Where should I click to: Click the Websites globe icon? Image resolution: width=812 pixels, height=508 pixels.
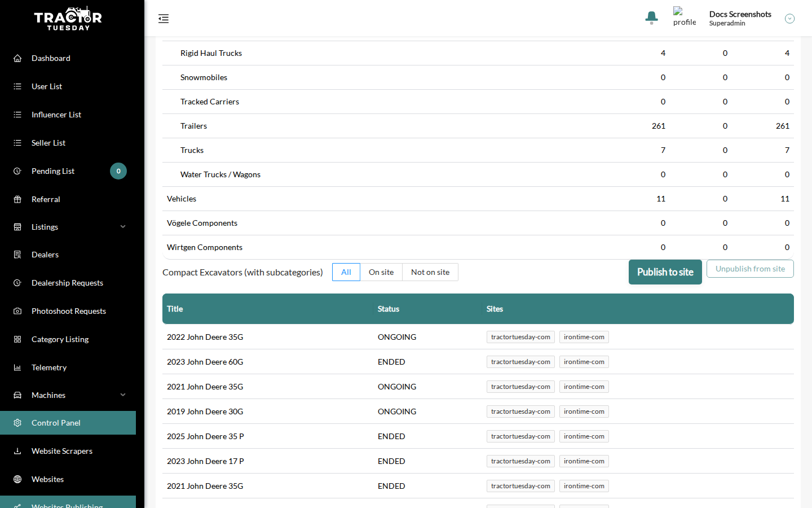[x=17, y=479]
